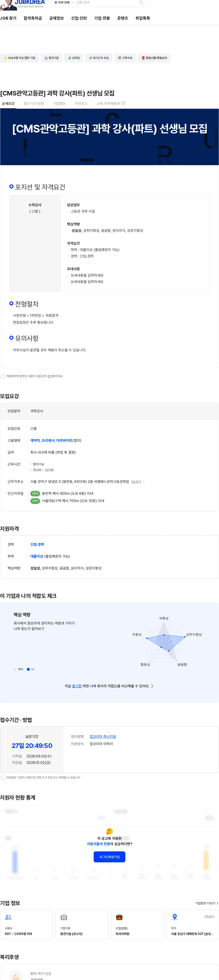Click the chevron after 적합도를 비교해볼 수 있어요

[x=152, y=686]
